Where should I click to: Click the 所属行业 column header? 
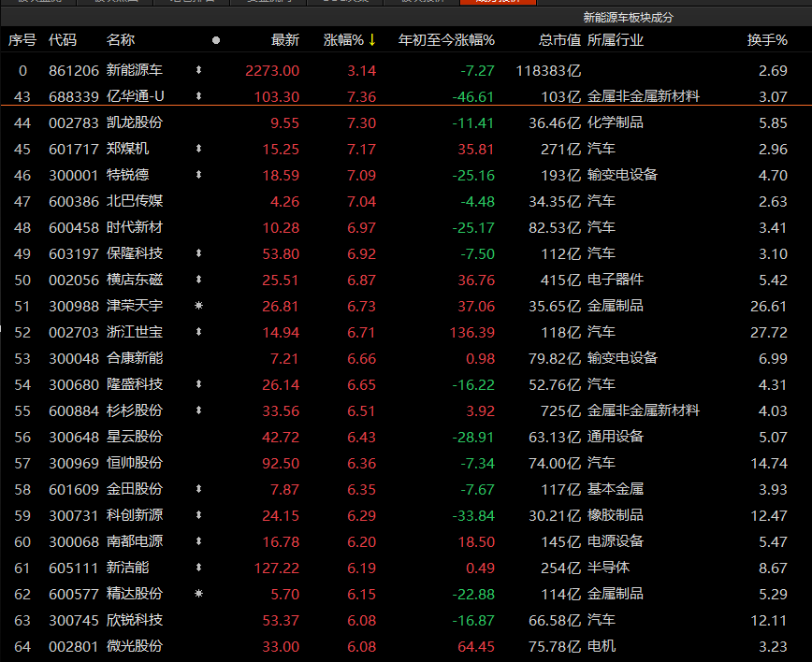[615, 40]
